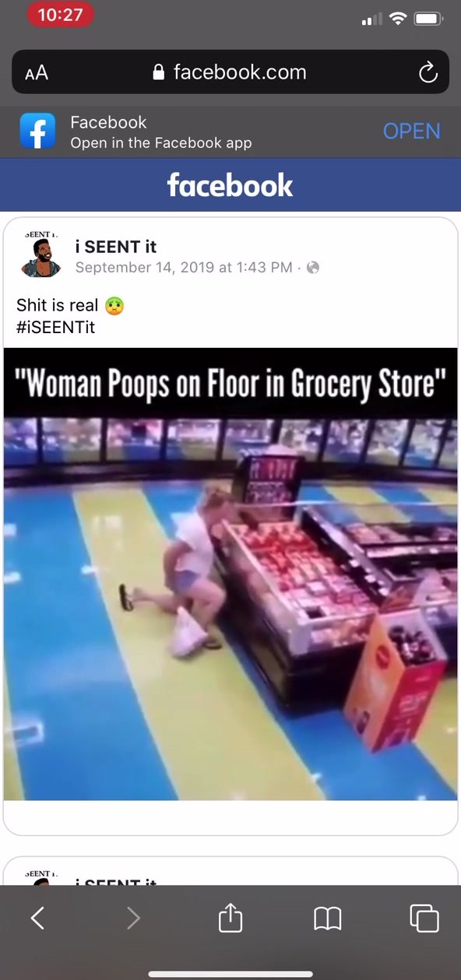
Task: Tap the 10:27 recording time indicator
Action: tap(60, 15)
